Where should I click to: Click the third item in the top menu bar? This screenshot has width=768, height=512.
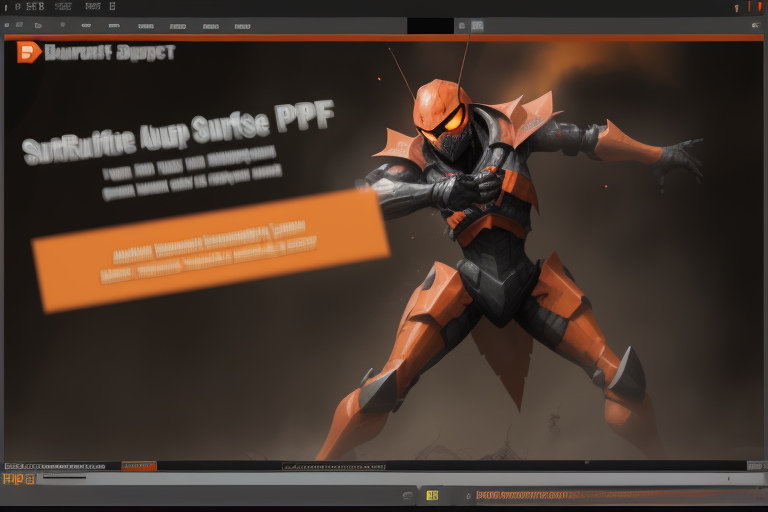point(62,7)
